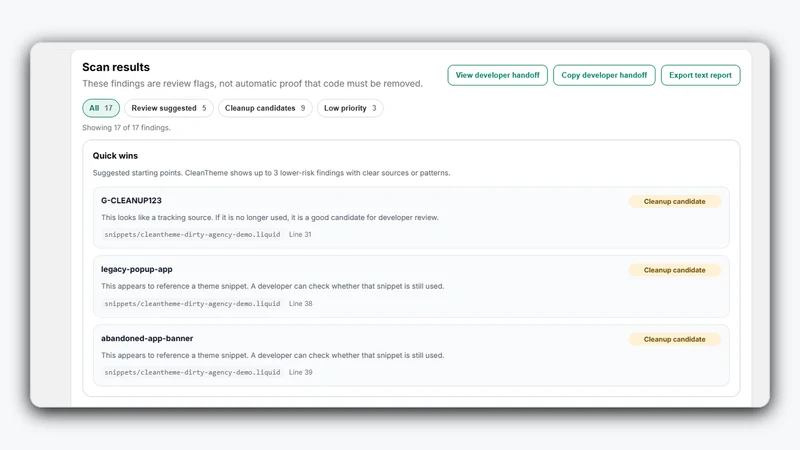Click the Line 31 label
This screenshot has height=450, width=800.
pyautogui.click(x=300, y=235)
